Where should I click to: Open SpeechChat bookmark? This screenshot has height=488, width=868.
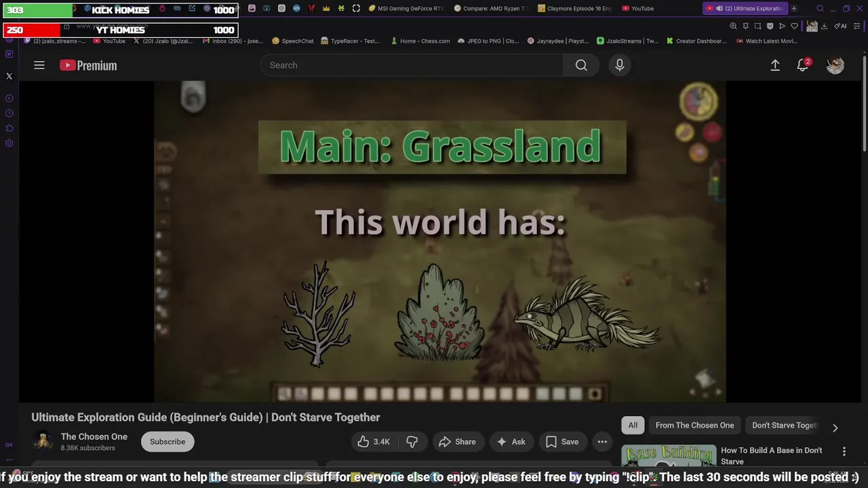click(x=293, y=41)
